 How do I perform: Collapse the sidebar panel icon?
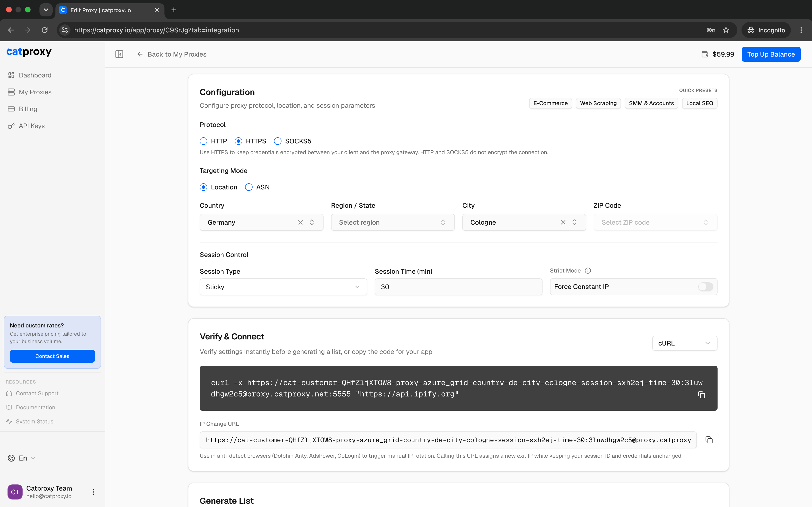coord(119,54)
